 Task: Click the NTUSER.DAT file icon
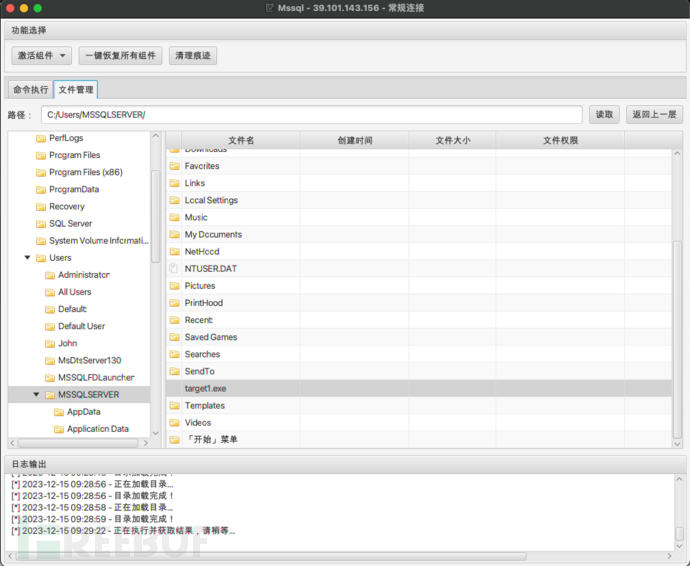tap(174, 269)
